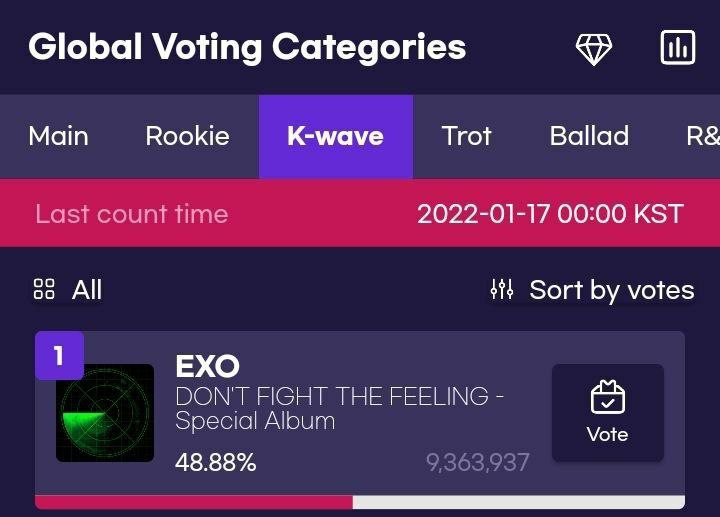Click the sliders icon beside Sort by votes
The image size is (720, 517).
502,289
